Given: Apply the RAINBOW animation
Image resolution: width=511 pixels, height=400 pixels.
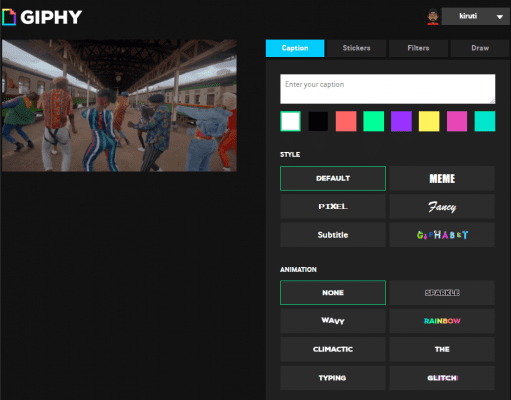Looking at the screenshot, I should pyautogui.click(x=442, y=321).
